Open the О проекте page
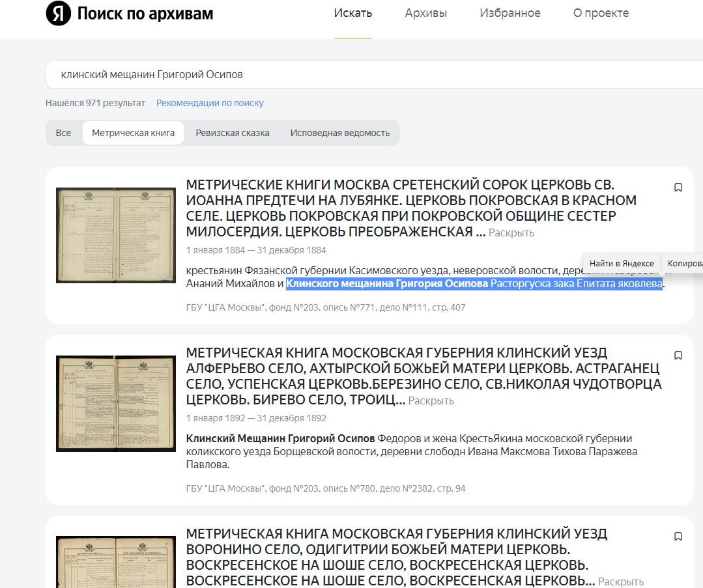703x588 pixels. coord(601,12)
